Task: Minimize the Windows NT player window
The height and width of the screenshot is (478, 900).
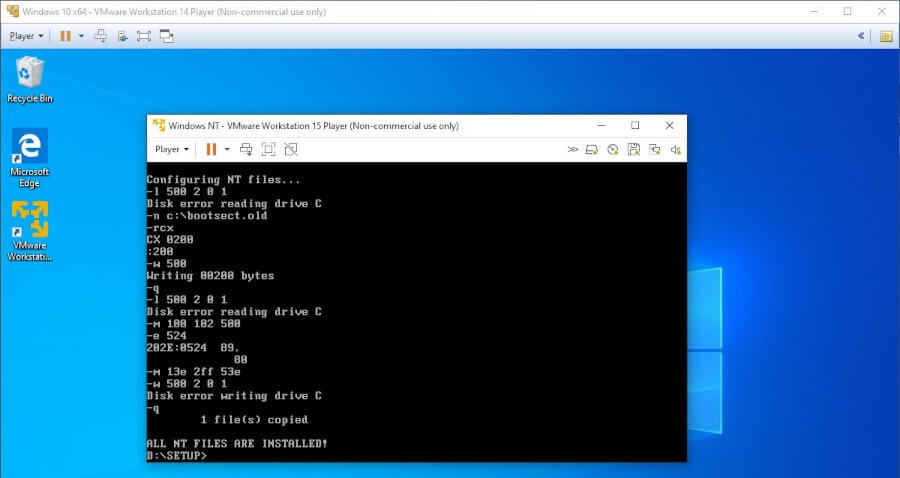Action: pyautogui.click(x=601, y=125)
